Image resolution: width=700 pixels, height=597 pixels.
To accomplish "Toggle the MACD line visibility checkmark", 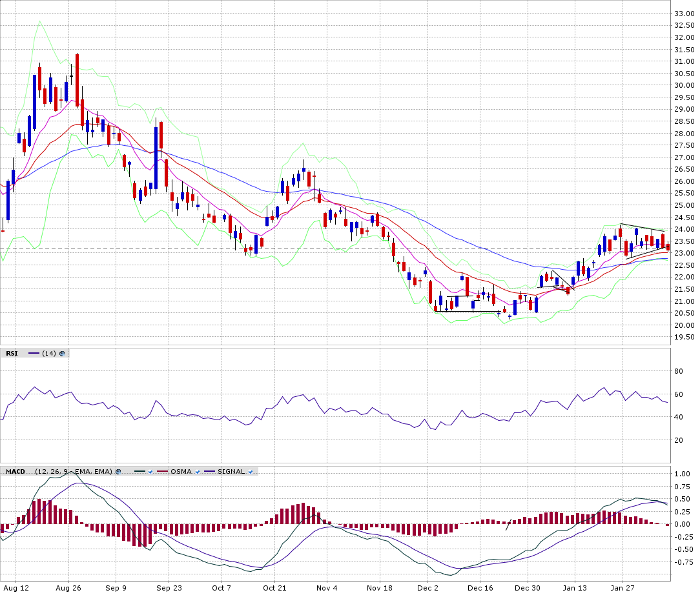I will click(x=150, y=472).
